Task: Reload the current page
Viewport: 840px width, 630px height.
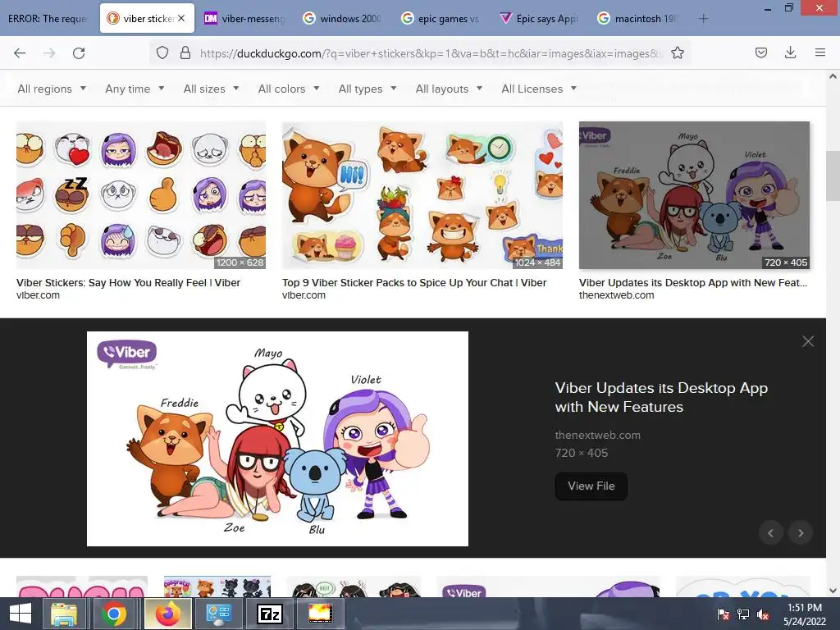Action: click(x=79, y=53)
